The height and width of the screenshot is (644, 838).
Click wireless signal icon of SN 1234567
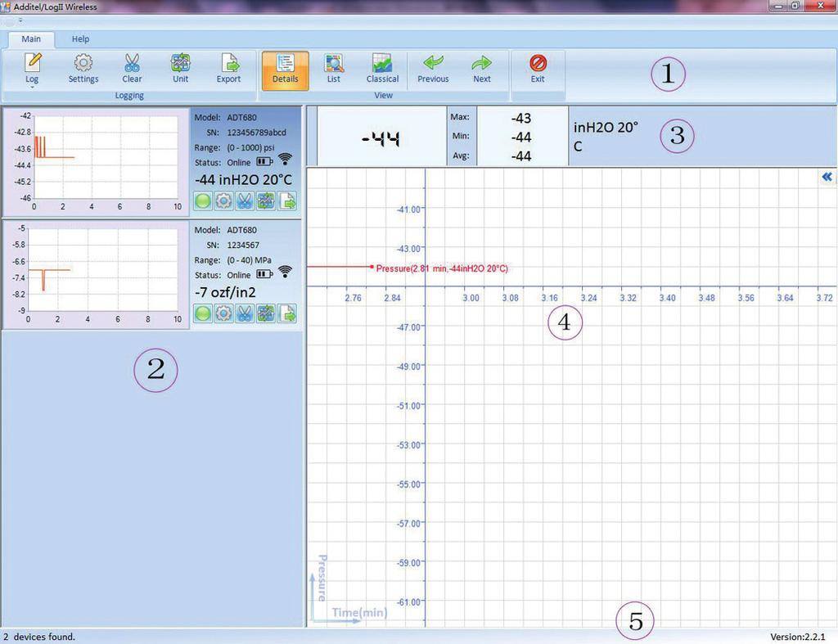click(x=286, y=272)
